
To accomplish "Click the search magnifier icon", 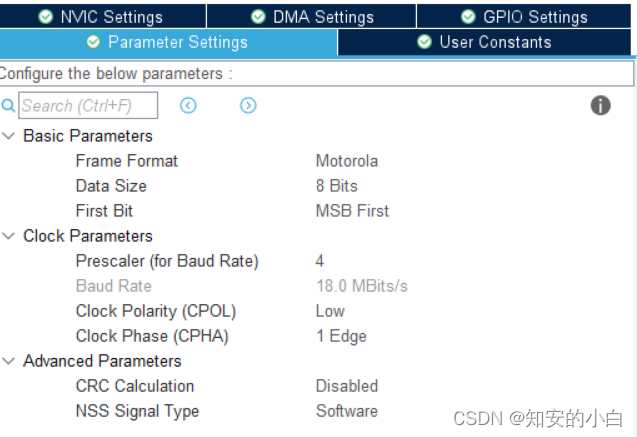I will coord(8,106).
